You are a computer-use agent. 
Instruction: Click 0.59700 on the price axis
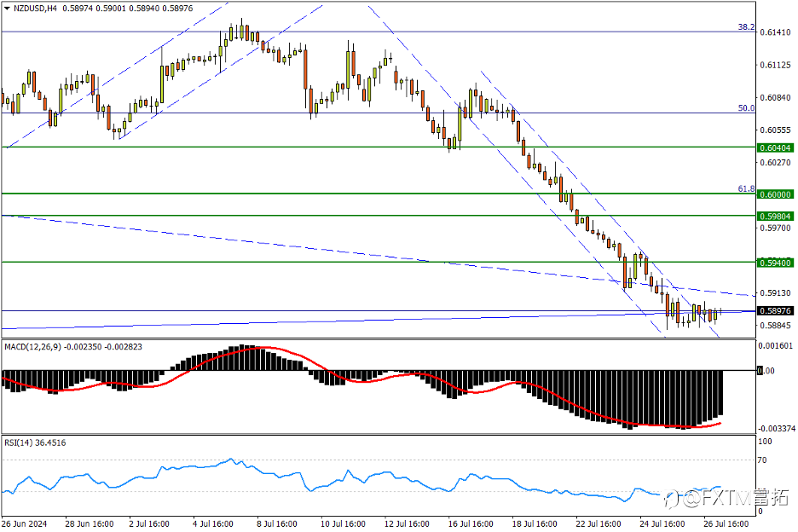click(x=776, y=228)
